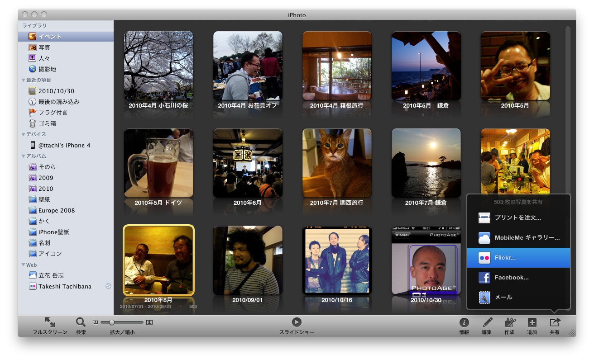Collapse the Web sidebar section
This screenshot has width=594, height=364.
[24, 265]
